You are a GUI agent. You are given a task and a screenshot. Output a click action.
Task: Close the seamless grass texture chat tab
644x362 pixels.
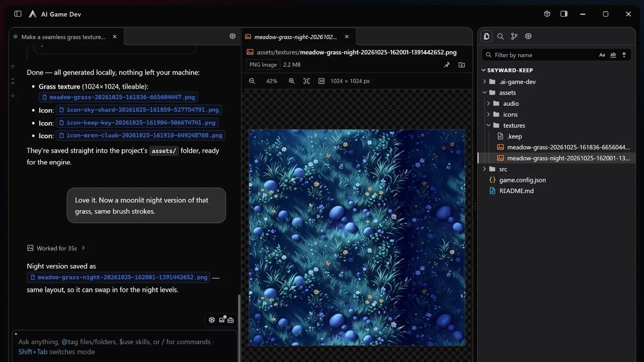[115, 37]
